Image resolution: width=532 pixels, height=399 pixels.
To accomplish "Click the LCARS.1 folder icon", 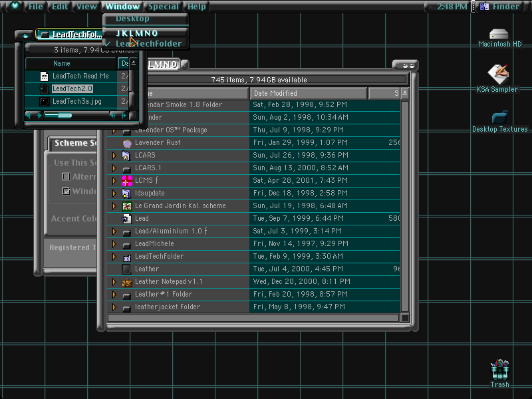I will click(126, 169).
